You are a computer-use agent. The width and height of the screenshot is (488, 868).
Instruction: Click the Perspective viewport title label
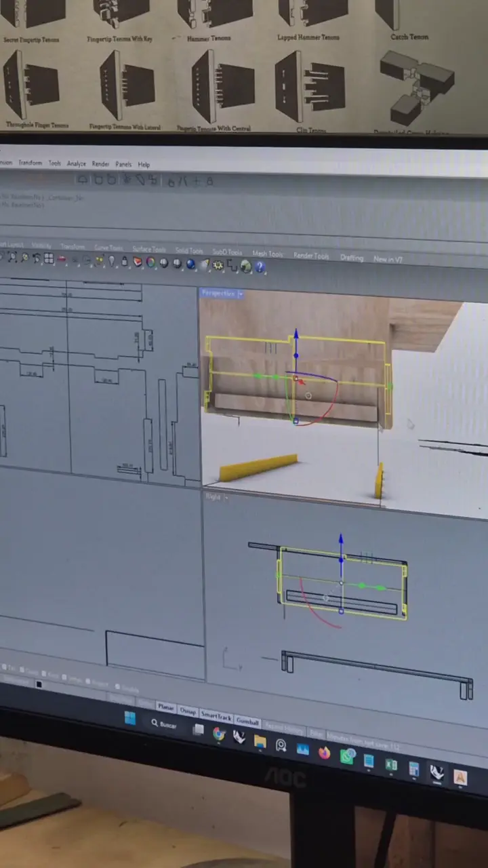(x=218, y=294)
